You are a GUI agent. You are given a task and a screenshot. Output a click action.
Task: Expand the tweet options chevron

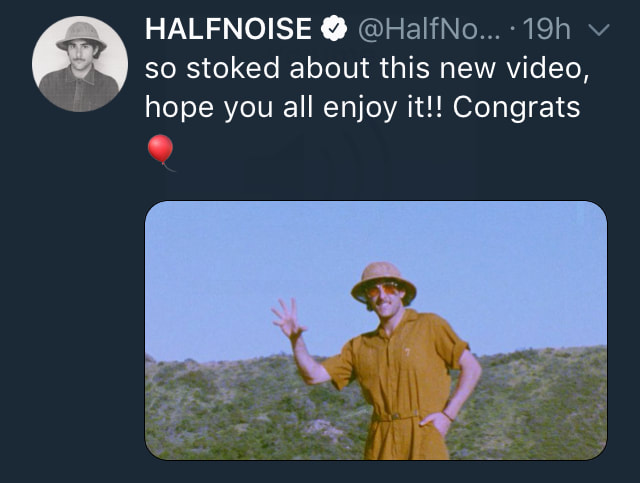coord(599,30)
